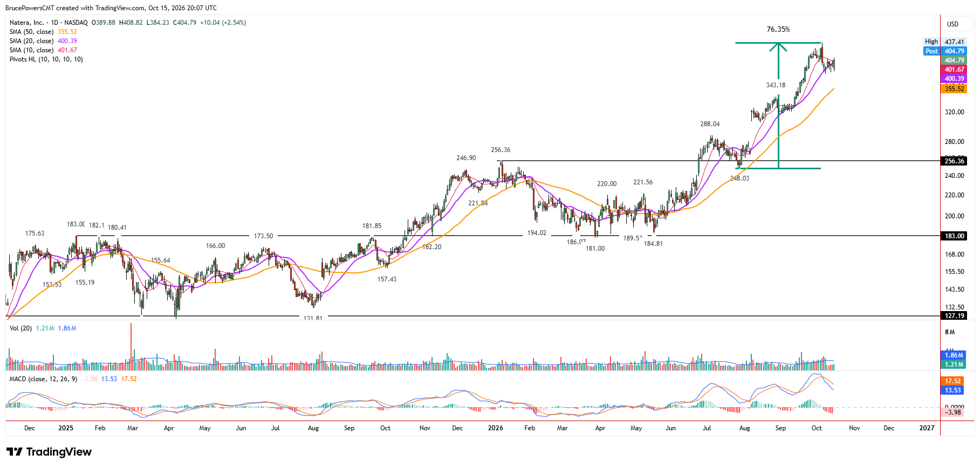Image resolution: width=980 pixels, height=468 pixels.
Task: Click the black 183.00 price axis tag
Action: 954,236
